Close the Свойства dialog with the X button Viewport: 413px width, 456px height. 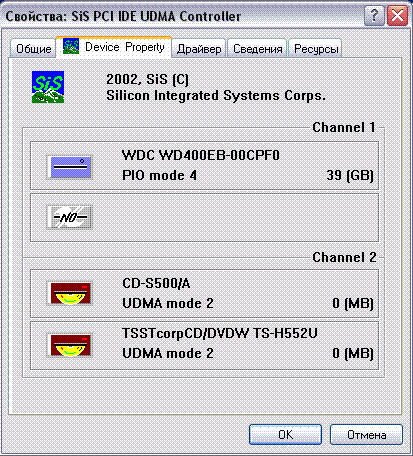(x=397, y=16)
